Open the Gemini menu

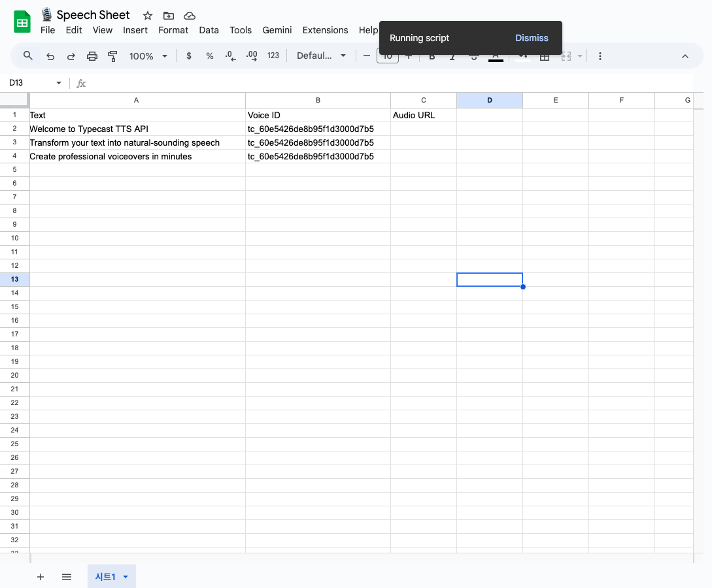point(277,30)
